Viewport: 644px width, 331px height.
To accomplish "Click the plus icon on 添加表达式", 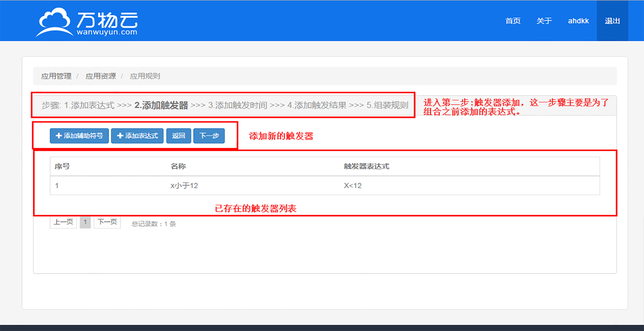I will (120, 136).
